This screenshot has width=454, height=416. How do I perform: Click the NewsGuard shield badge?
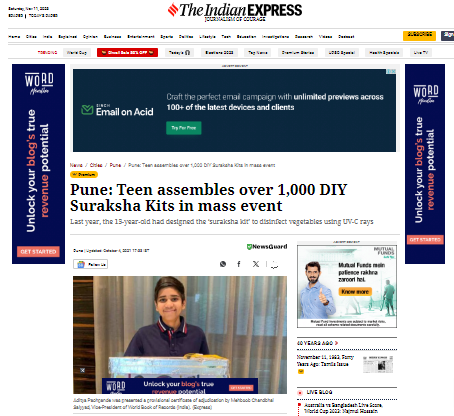point(267,247)
